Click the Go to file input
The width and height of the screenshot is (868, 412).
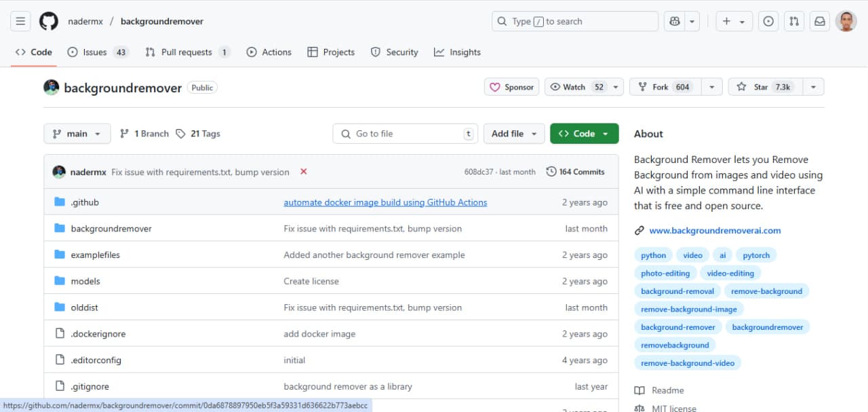405,134
